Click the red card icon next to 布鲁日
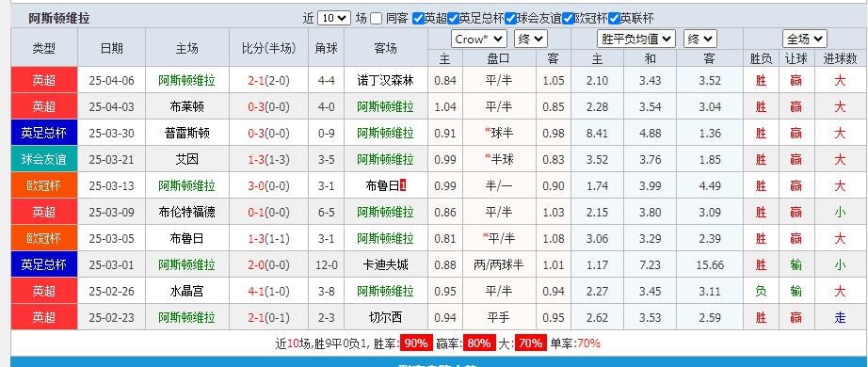This screenshot has height=367, width=868. click(x=403, y=186)
